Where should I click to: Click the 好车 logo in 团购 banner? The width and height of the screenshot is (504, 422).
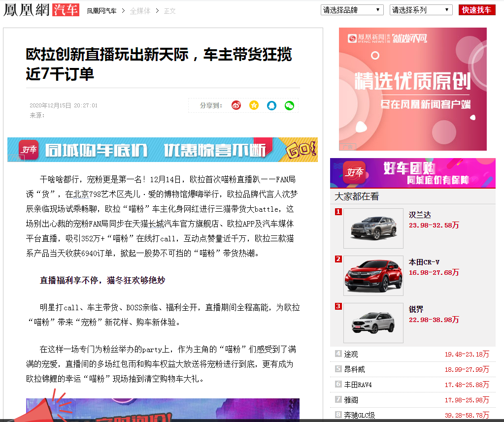click(354, 172)
